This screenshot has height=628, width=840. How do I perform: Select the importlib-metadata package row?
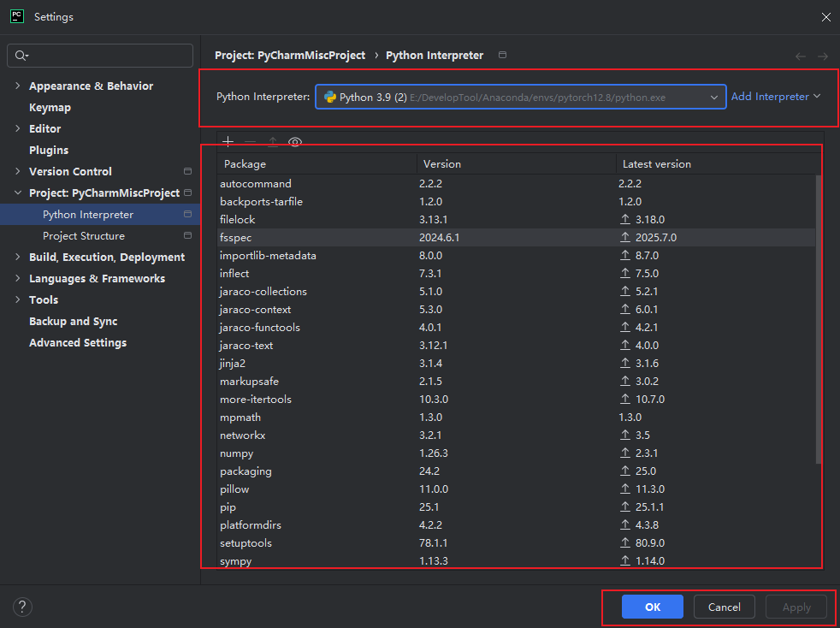pos(517,256)
